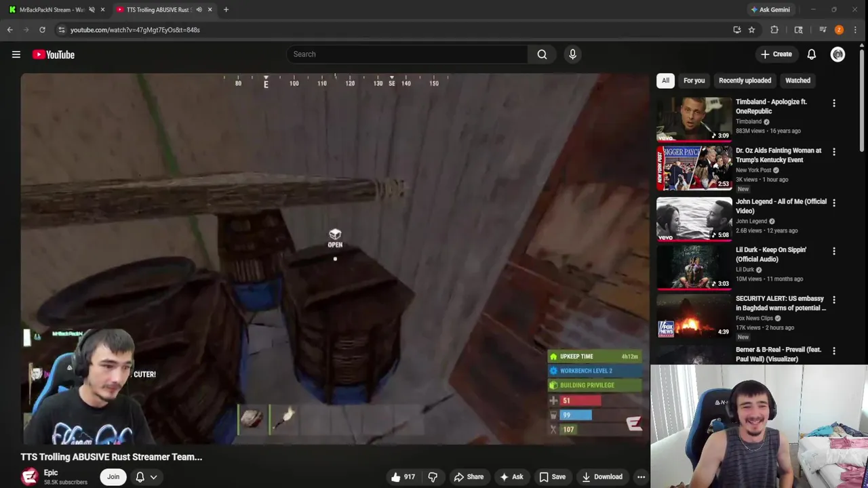Viewport: 868px width, 488px height.
Task: Open the Epic channel avatar
Action: tap(29, 477)
